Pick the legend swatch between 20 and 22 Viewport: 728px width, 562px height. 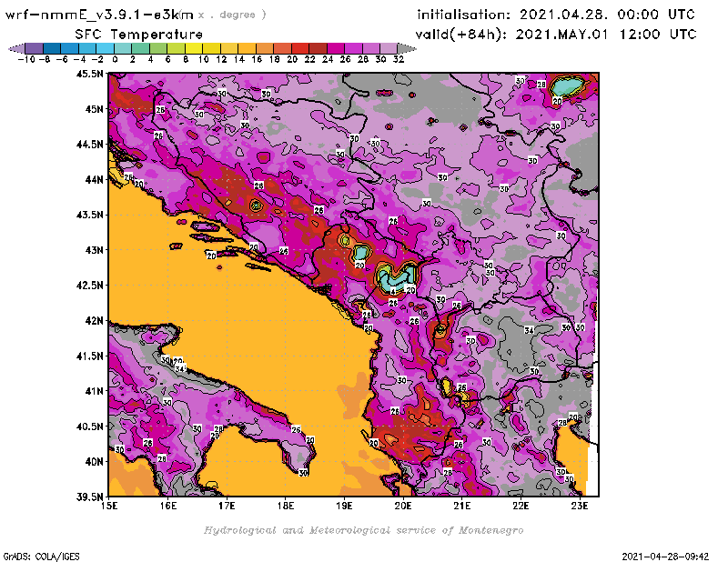[x=300, y=48]
